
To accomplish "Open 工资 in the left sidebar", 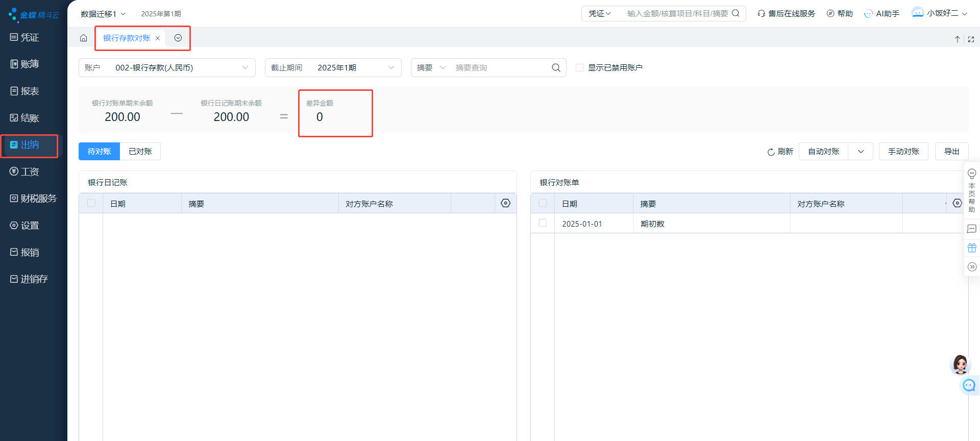I will [x=30, y=172].
